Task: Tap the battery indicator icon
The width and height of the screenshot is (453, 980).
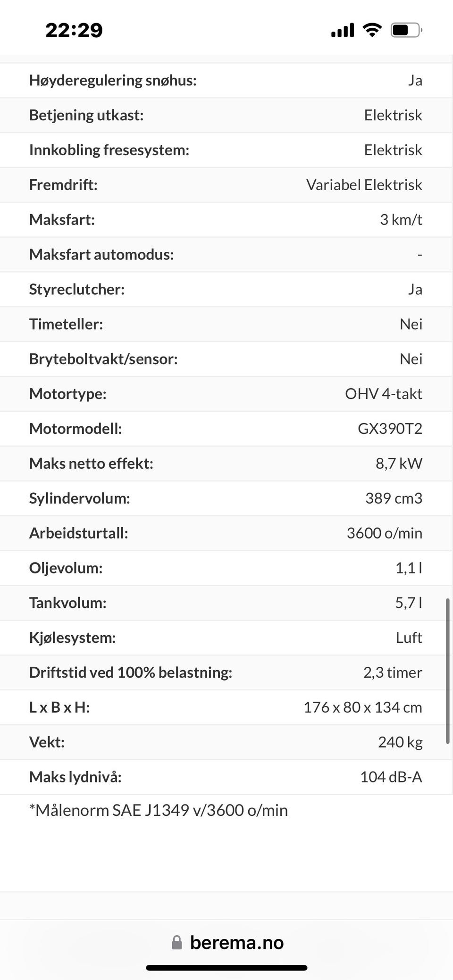Action: (x=406, y=30)
